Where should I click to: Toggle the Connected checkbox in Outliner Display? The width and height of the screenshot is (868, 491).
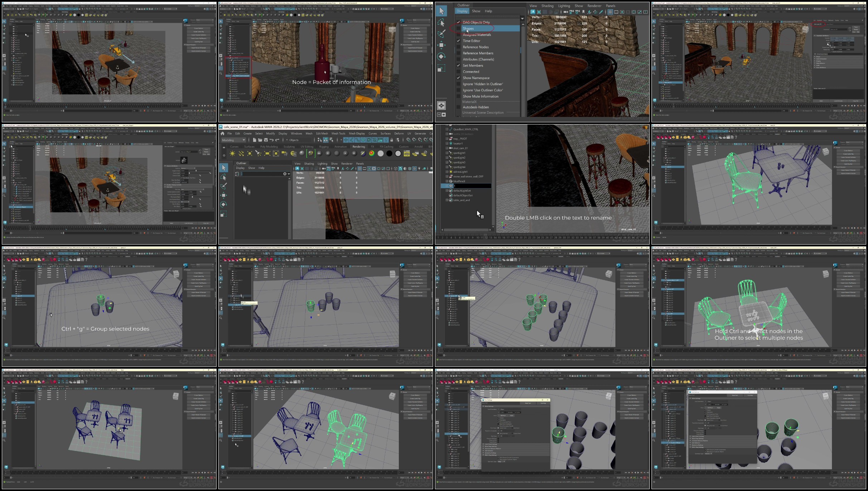point(459,72)
